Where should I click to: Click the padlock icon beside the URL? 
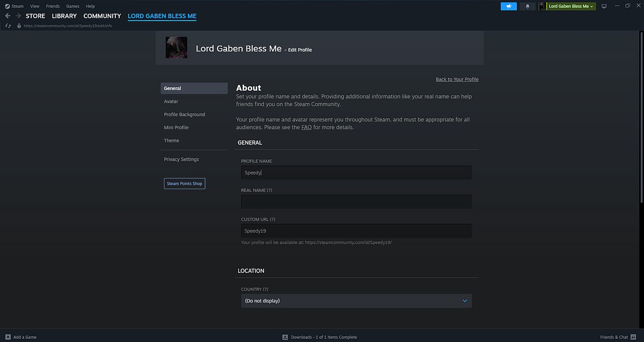click(x=19, y=26)
